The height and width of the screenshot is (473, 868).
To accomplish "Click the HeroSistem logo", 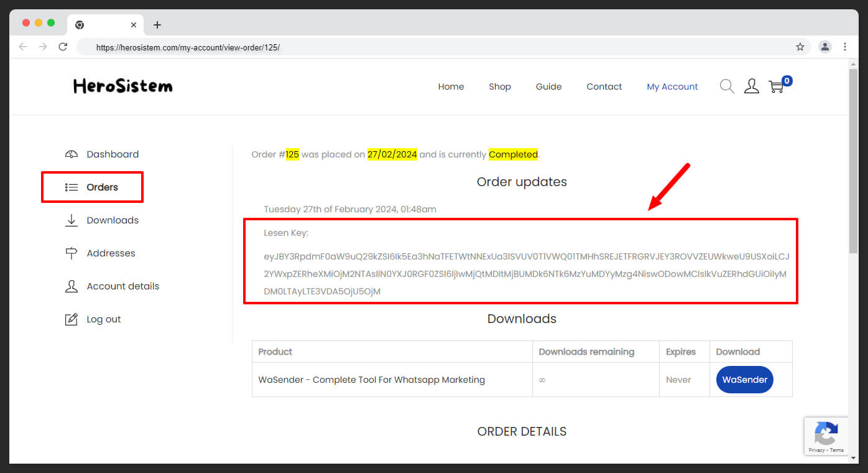I will pos(122,87).
